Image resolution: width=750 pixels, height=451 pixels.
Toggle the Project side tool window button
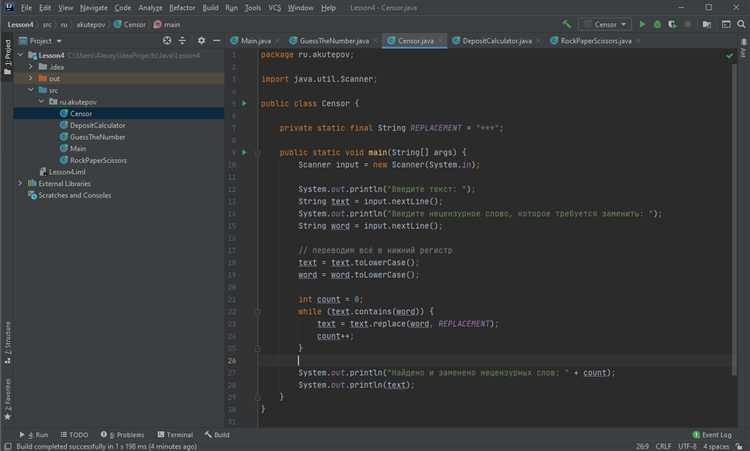pos(7,57)
